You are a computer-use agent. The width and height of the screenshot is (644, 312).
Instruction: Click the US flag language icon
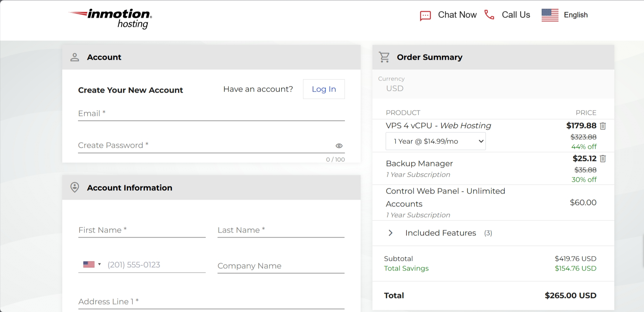[550, 15]
